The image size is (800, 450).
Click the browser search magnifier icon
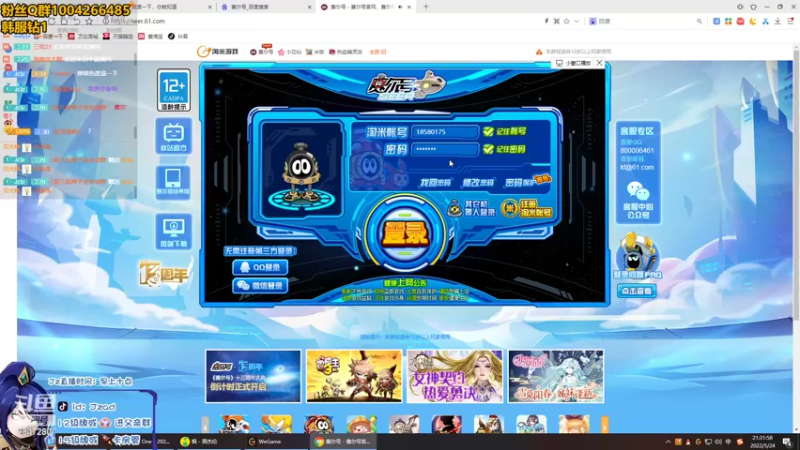click(x=699, y=21)
